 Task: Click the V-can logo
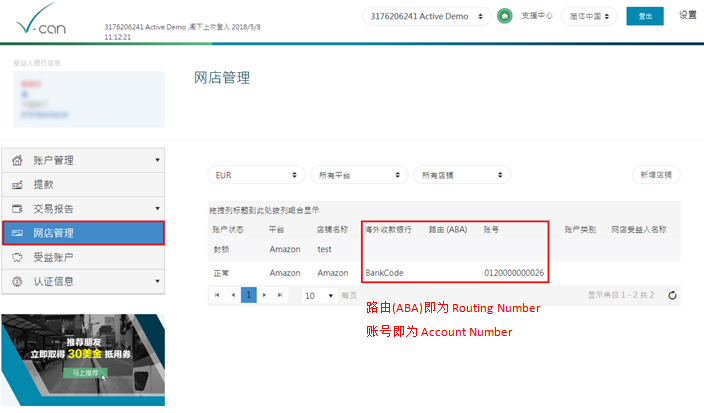pos(41,19)
